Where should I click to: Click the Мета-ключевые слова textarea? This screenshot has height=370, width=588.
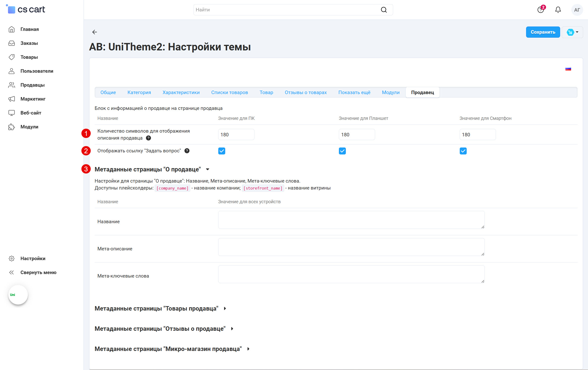(x=351, y=274)
